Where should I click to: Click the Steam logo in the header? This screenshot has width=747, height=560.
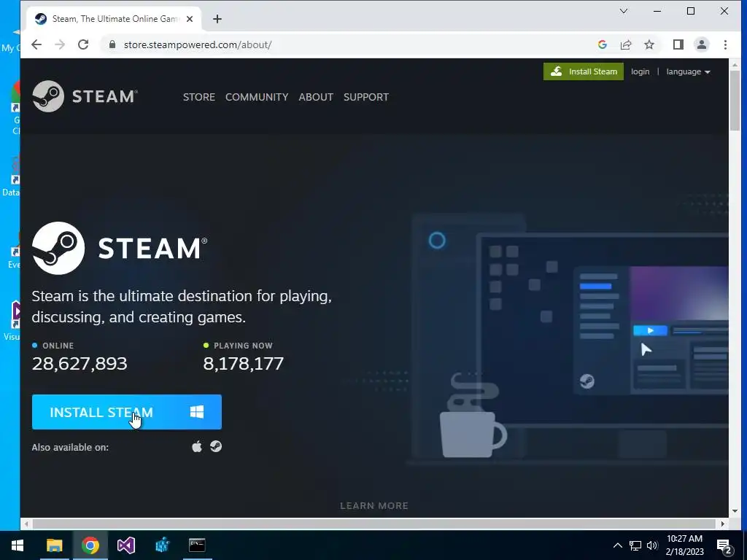point(85,96)
